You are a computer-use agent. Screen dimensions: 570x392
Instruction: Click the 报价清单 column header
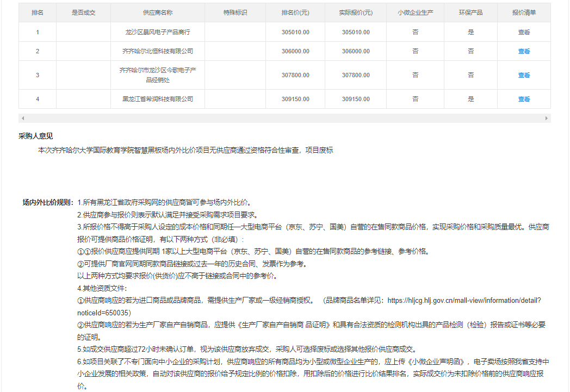coord(524,13)
